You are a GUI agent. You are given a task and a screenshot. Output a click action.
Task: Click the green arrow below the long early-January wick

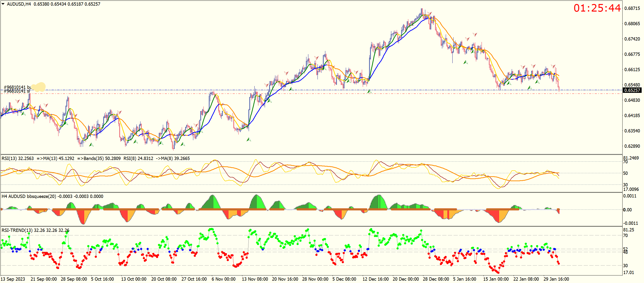[x=465, y=62]
